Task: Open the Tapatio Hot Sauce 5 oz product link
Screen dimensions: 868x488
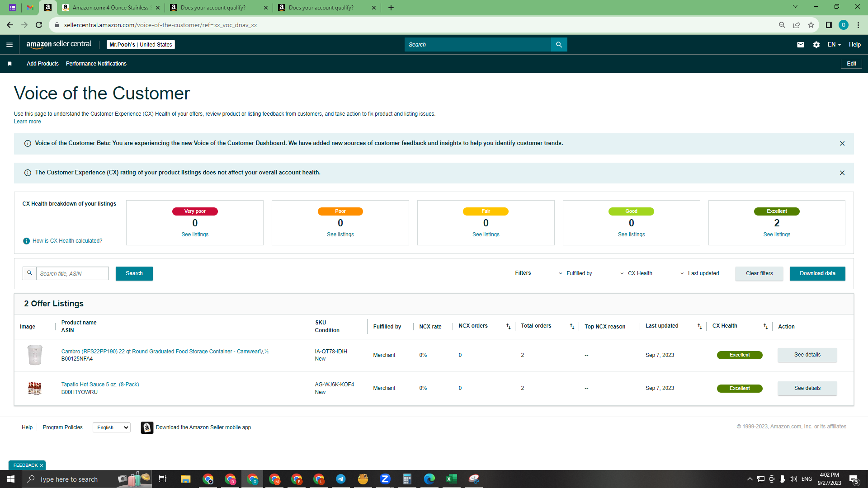Action: [x=100, y=385]
